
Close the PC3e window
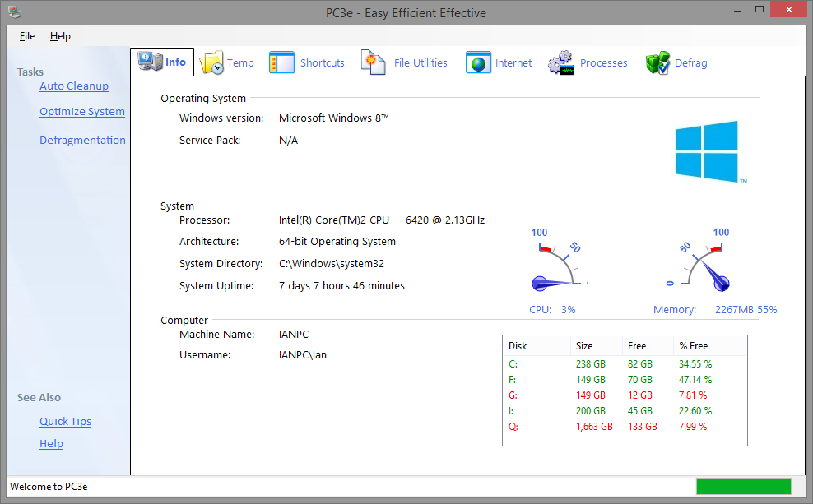click(x=788, y=9)
